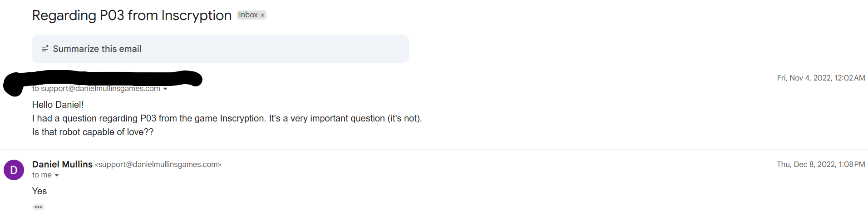The height and width of the screenshot is (217, 868).
Task: Click the sparkle icon beside Summarize
Action: [45, 49]
